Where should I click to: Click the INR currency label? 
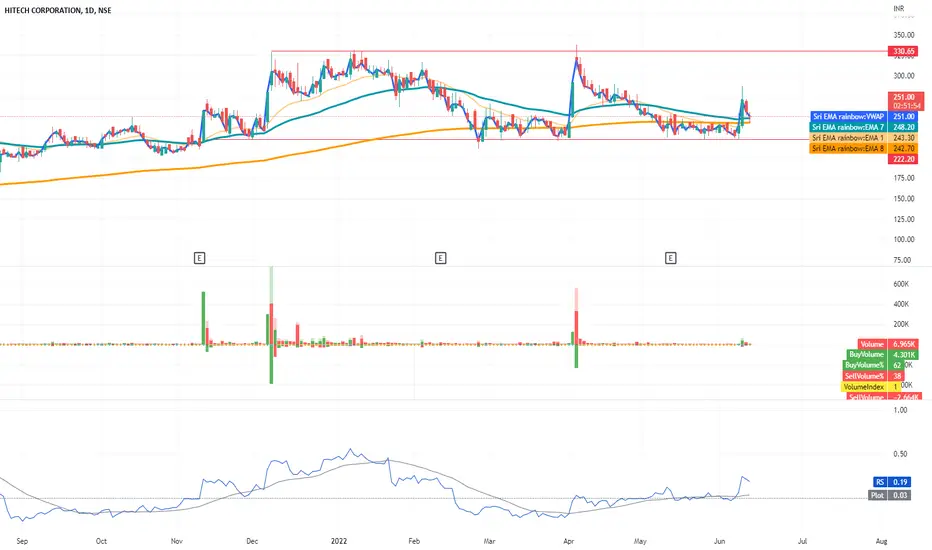[x=898, y=8]
